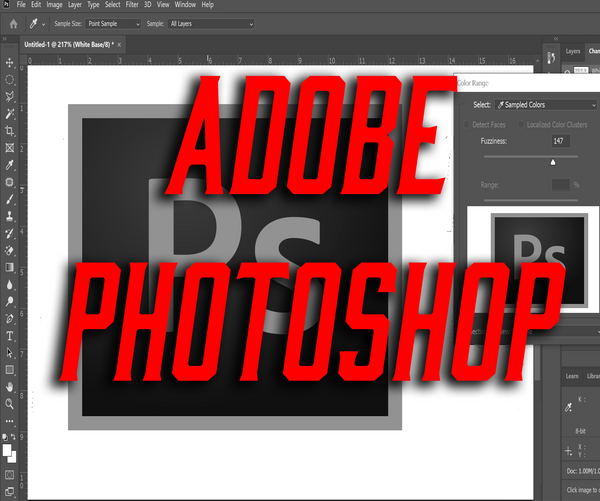Go to the Home screen icon
The width and height of the screenshot is (600, 501).
[13, 24]
